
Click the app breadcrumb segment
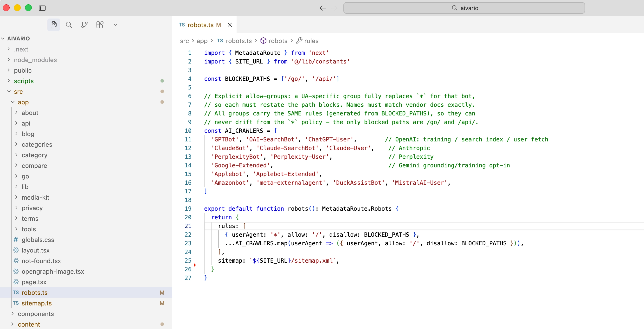(x=202, y=41)
